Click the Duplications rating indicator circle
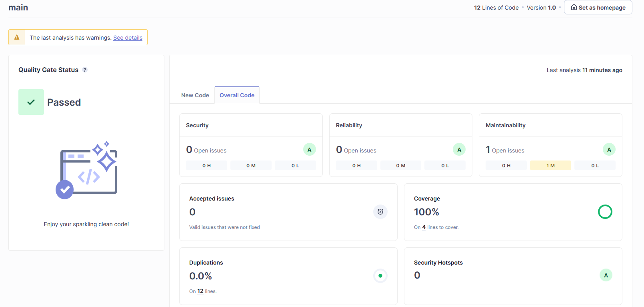Screen dimensions: 644x307 [x=380, y=276]
